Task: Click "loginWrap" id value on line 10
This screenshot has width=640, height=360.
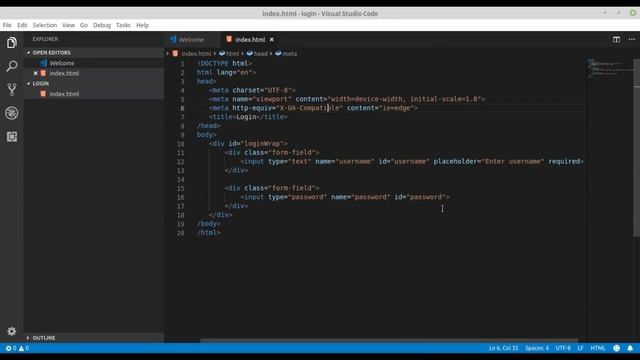Action: point(262,144)
